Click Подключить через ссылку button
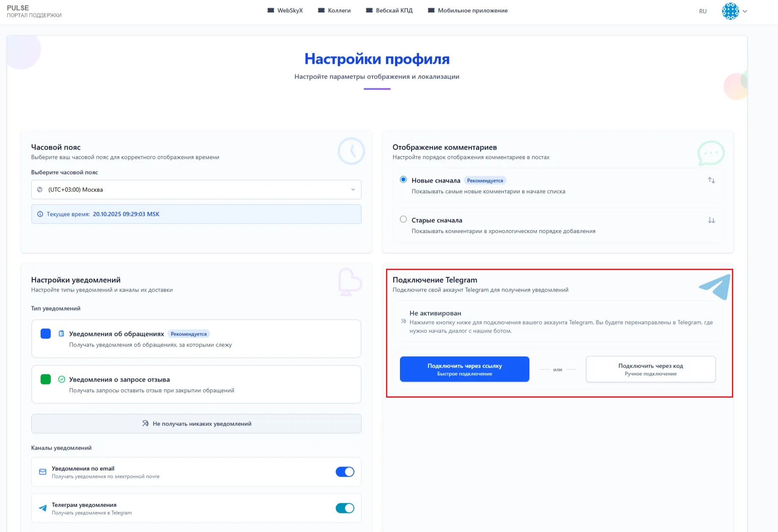778x532 pixels. (465, 369)
